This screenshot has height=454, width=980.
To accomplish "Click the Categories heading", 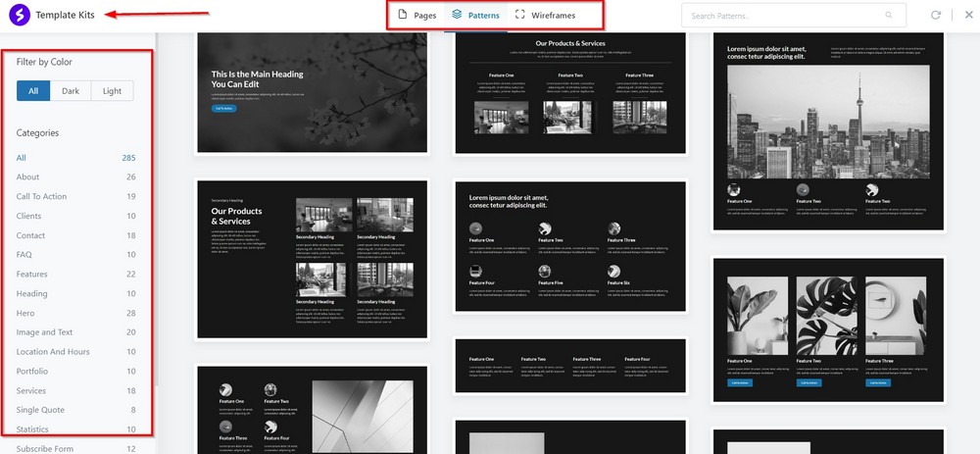I will click(37, 132).
